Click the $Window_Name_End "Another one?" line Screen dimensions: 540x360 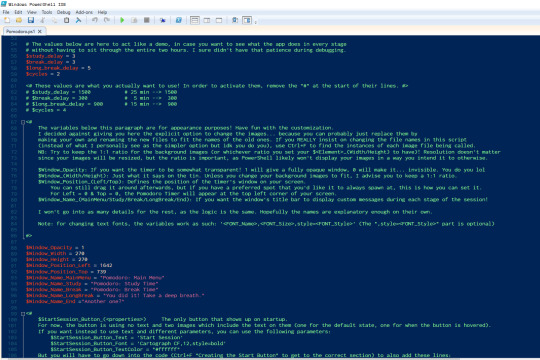point(75,301)
